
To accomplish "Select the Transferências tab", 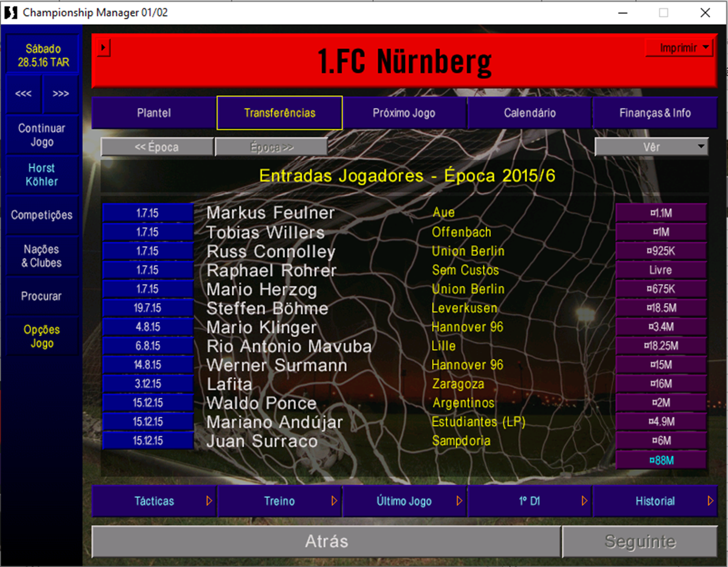I will [x=280, y=113].
